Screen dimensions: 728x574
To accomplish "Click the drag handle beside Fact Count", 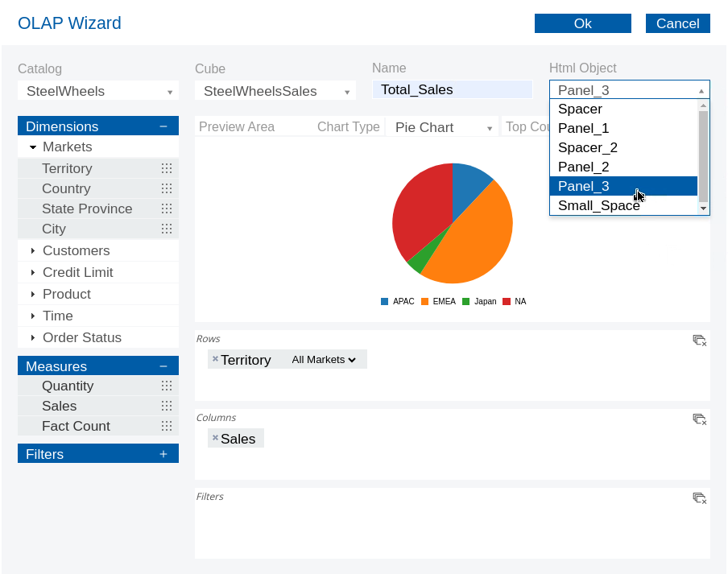I will pos(167,426).
